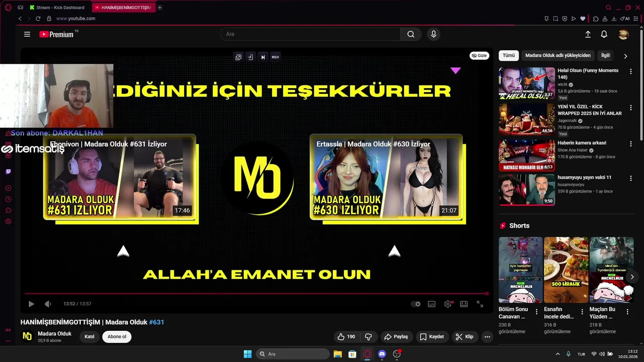Toggle fullscreen in player
644x362 pixels.
480,304
